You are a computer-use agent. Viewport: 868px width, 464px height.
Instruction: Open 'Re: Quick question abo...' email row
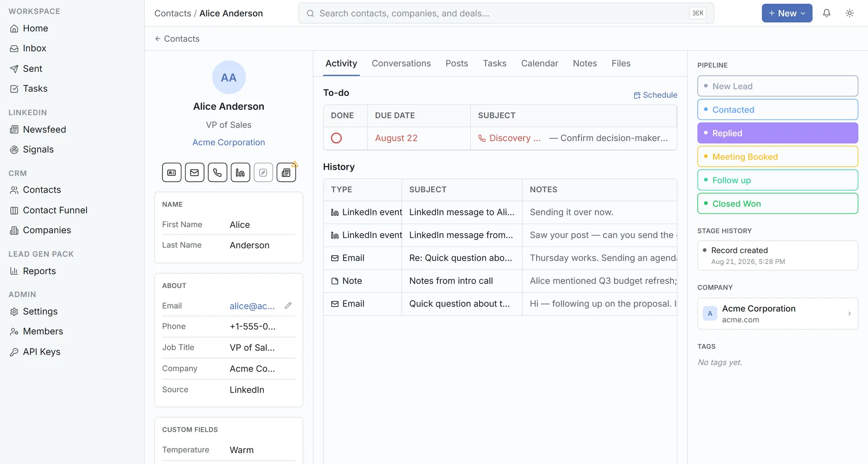click(500, 258)
